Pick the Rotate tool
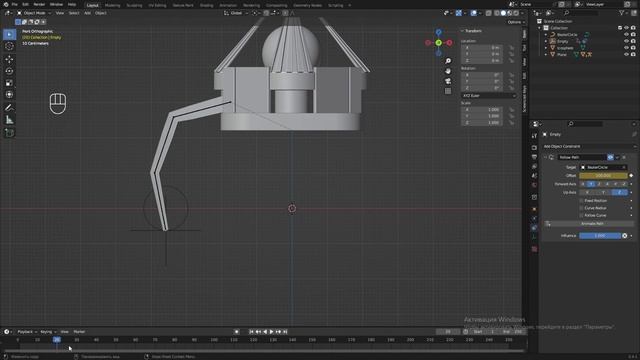 [9, 71]
